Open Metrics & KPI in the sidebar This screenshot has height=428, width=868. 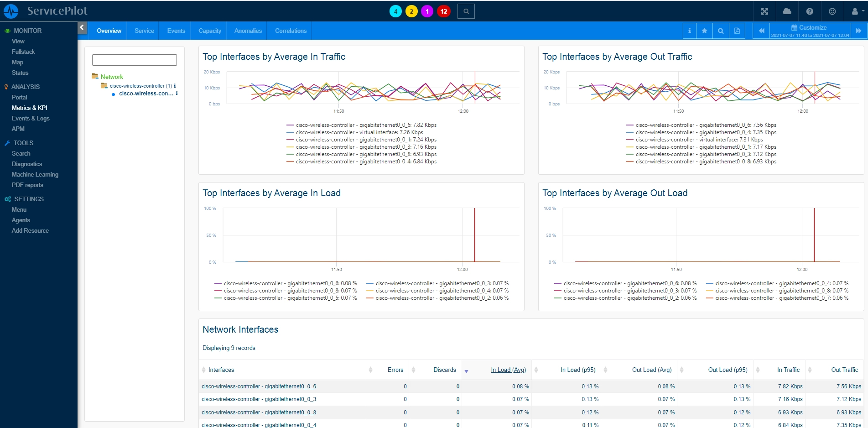(30, 108)
